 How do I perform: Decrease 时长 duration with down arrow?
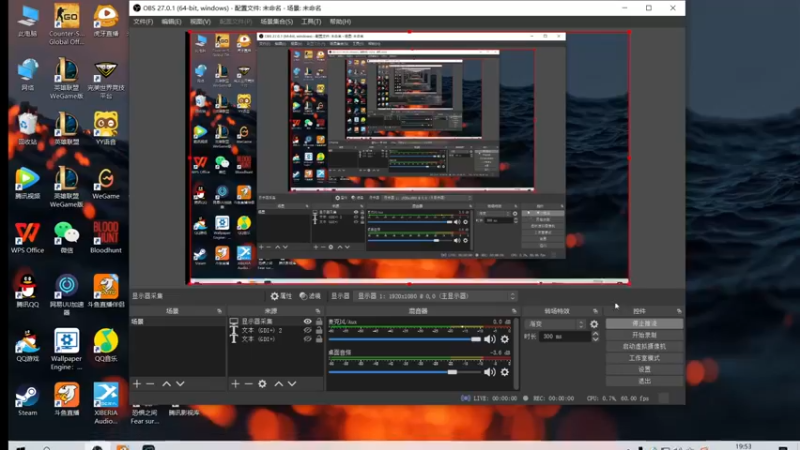point(595,339)
